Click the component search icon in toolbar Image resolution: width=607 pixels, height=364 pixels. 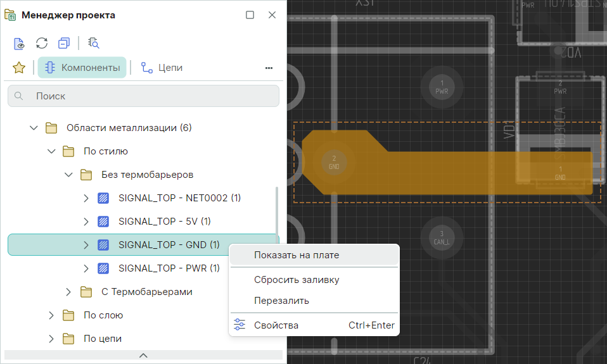94,43
